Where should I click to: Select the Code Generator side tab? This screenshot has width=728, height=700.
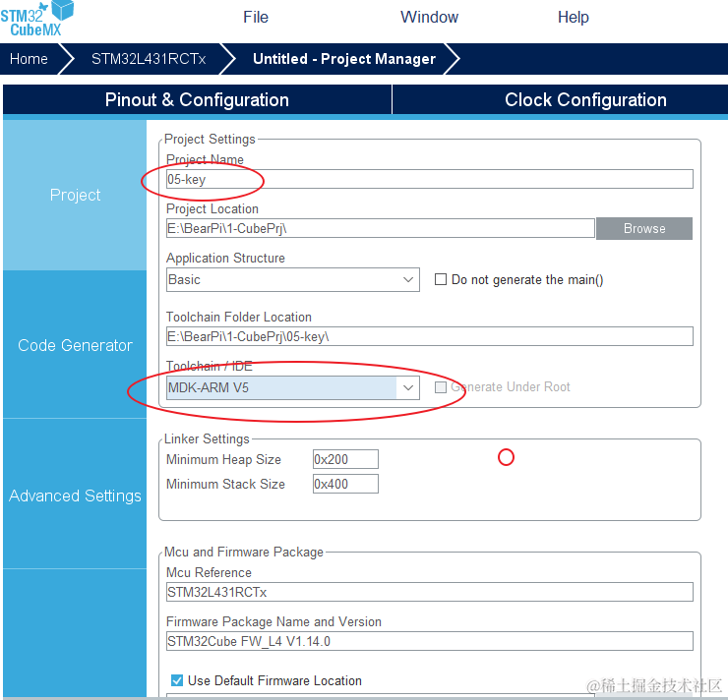75,345
